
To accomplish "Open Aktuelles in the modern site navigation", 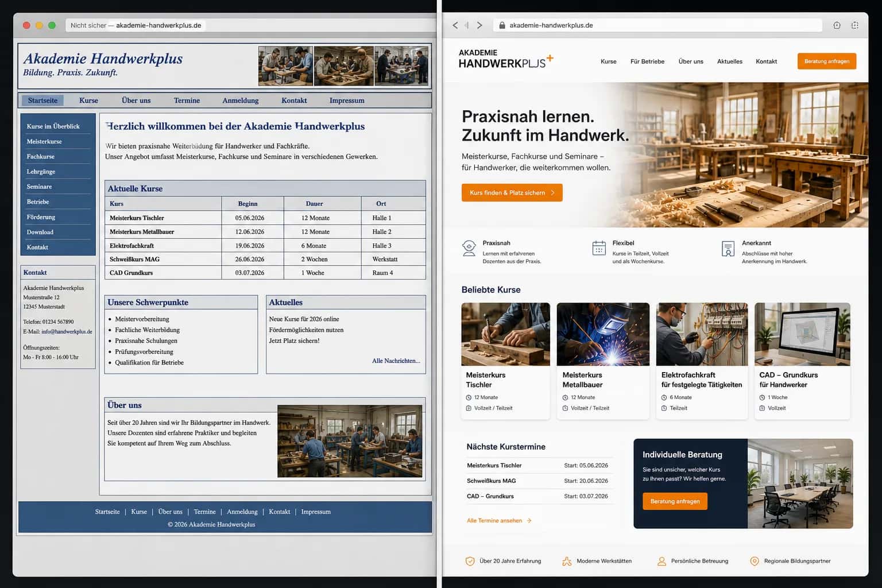I will 729,61.
